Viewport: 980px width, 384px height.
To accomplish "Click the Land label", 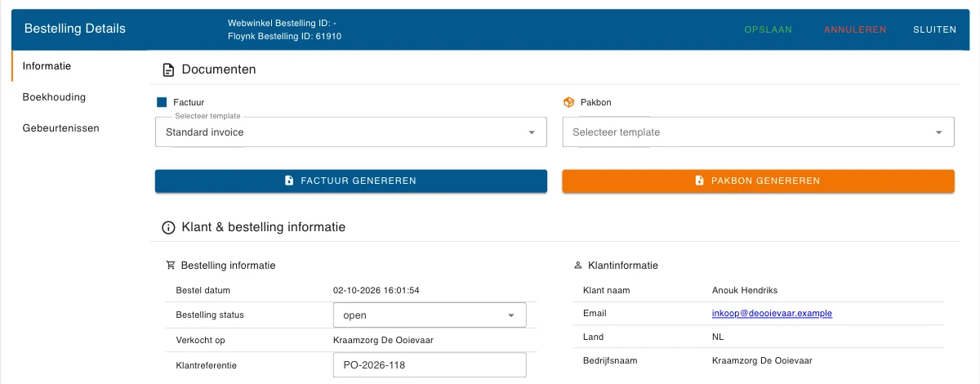I will tap(593, 337).
